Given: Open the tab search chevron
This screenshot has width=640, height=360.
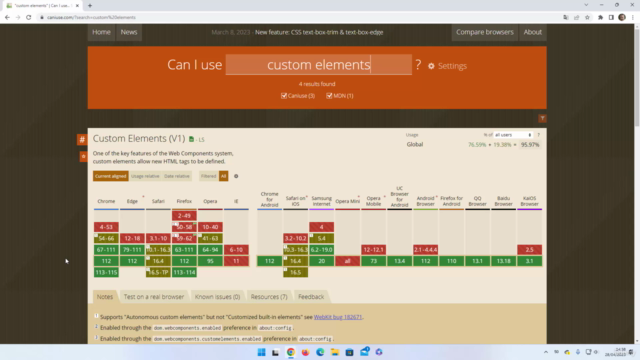Looking at the screenshot, I should [586, 5].
